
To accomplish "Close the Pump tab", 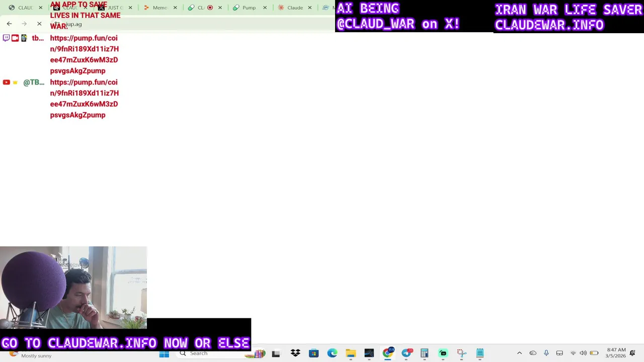I will (265, 8).
